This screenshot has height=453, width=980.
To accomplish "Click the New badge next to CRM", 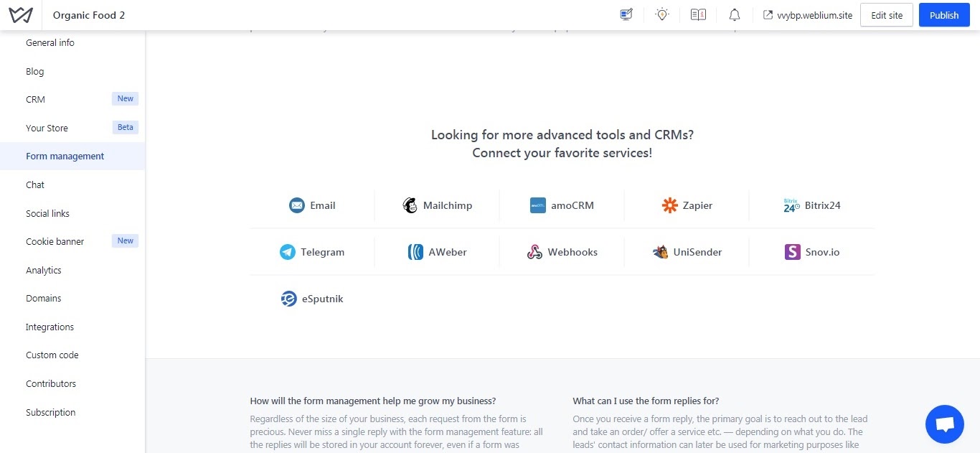I will coord(126,99).
